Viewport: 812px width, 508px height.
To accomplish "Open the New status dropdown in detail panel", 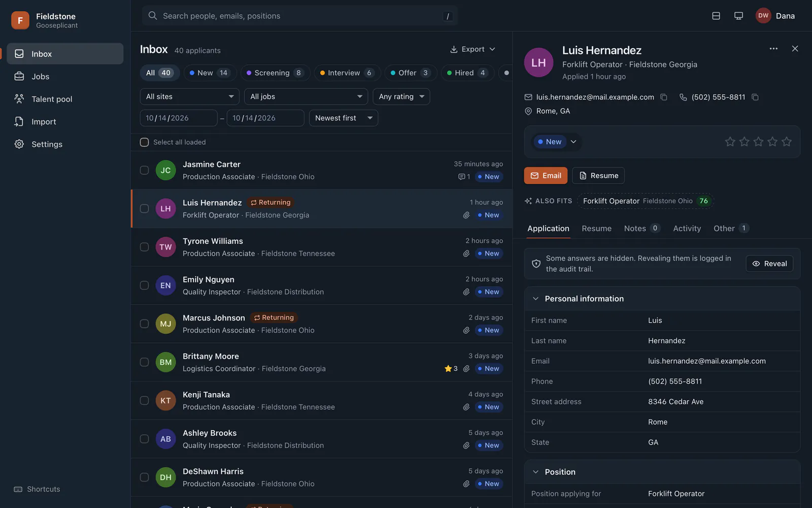I will pos(557,142).
